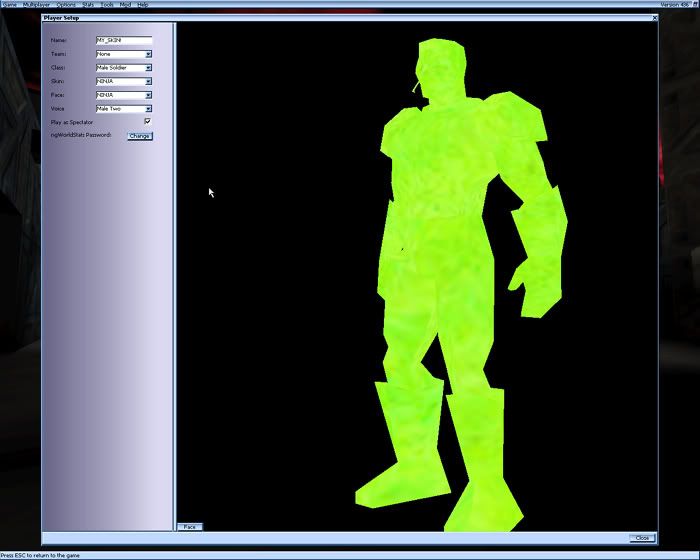The image size is (700, 560).
Task: Expand the Skin dropdown
Action: pos(148,81)
